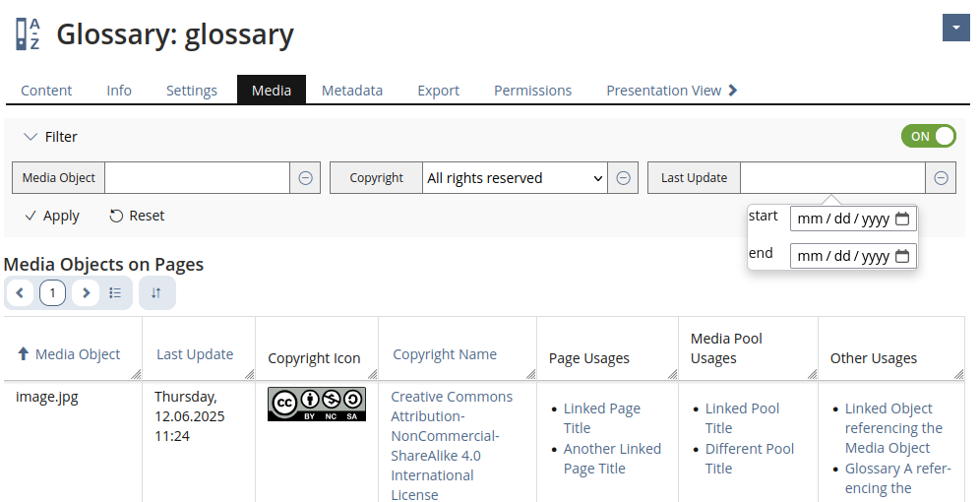Click the Media Object filter text field
The height and width of the screenshot is (502, 980).
pyautogui.click(x=198, y=177)
